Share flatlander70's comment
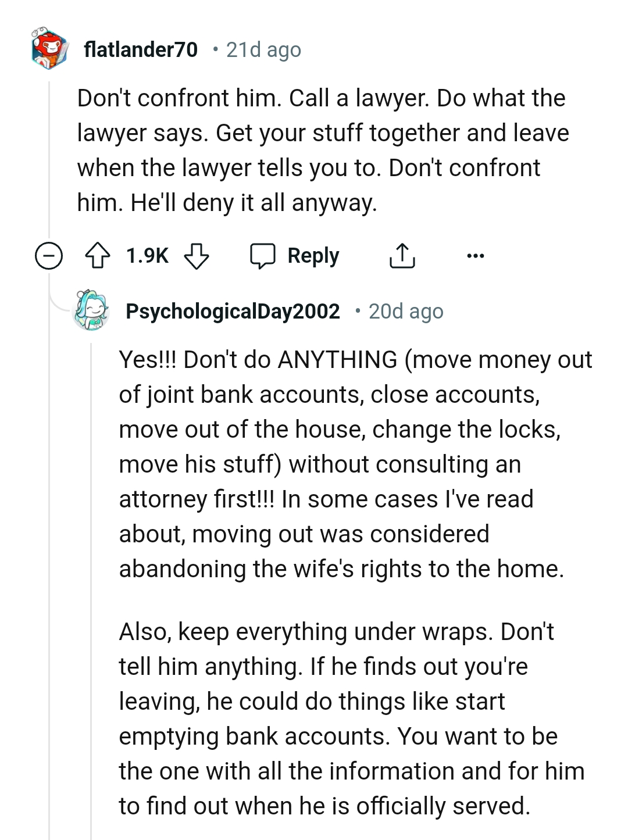The height and width of the screenshot is (840, 628). pyautogui.click(x=402, y=255)
